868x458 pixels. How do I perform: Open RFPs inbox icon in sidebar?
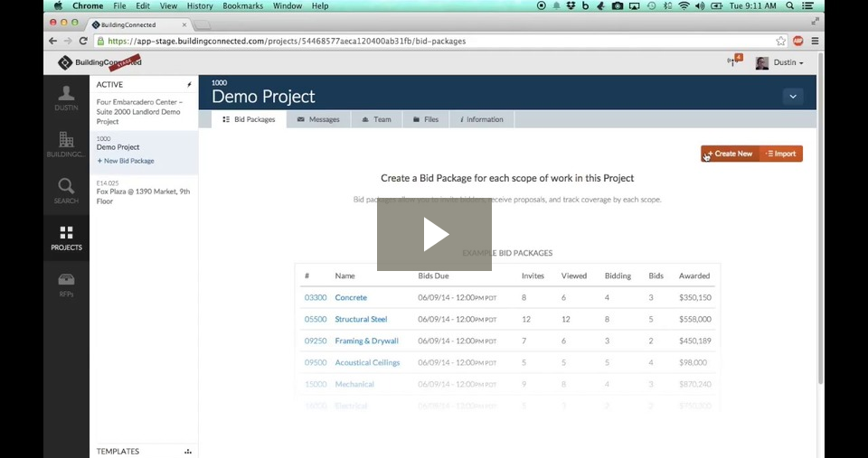tap(66, 285)
